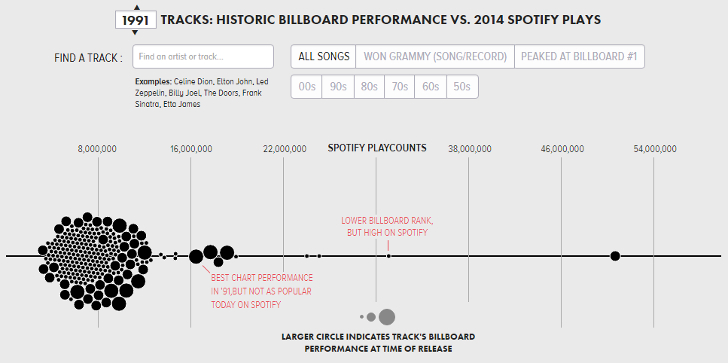This screenshot has width=728, height=363.
Task: Click large circle with BEST CHART PERFORMANCE callout
Action: (196, 256)
